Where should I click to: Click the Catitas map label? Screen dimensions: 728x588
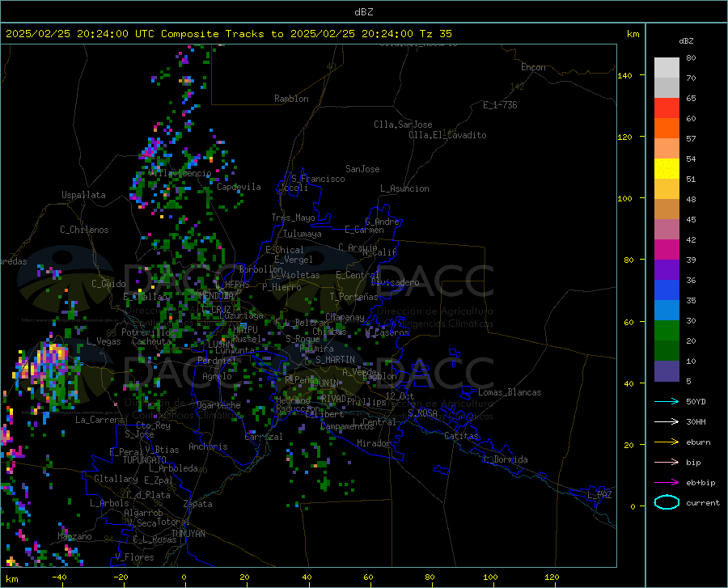tap(462, 436)
